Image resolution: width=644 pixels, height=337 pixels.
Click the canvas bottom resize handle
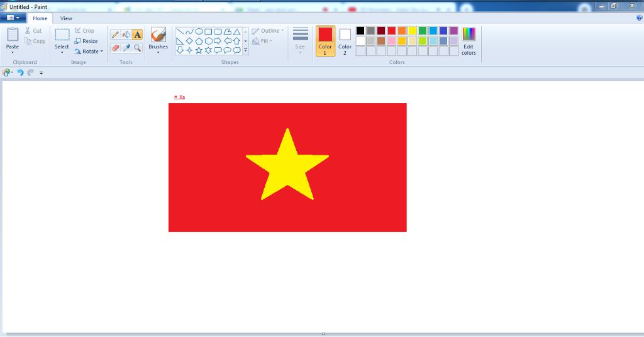coord(323,334)
